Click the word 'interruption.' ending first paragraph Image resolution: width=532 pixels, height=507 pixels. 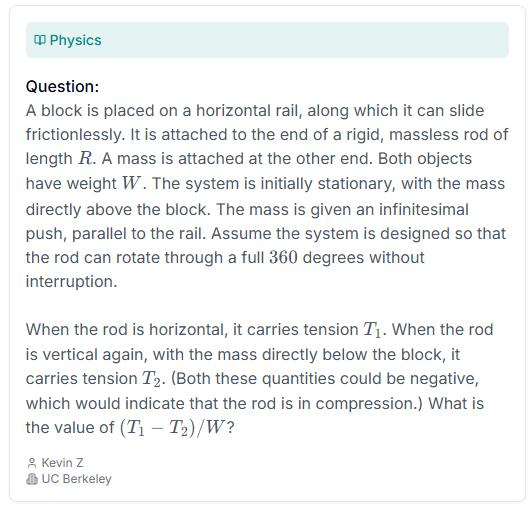[71, 282]
